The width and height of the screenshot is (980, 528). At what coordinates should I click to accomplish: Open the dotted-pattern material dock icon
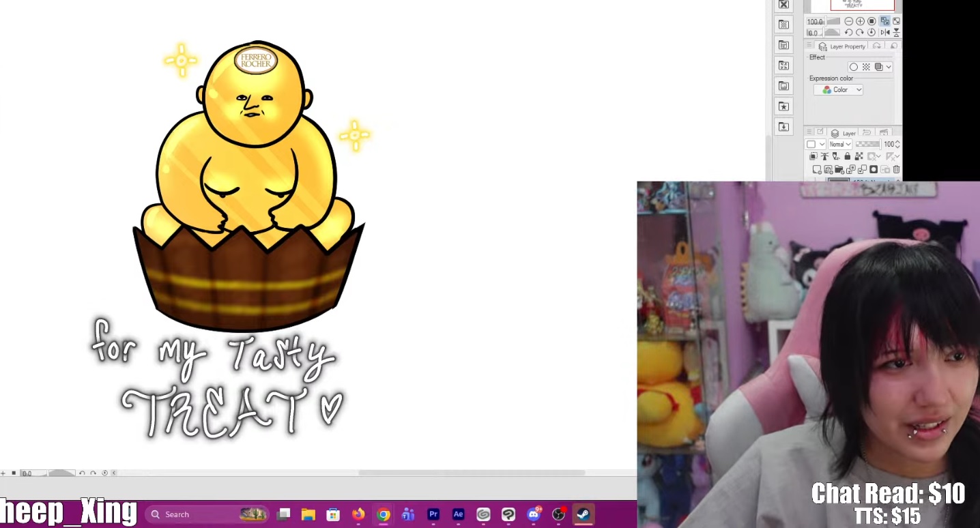pyautogui.click(x=783, y=25)
